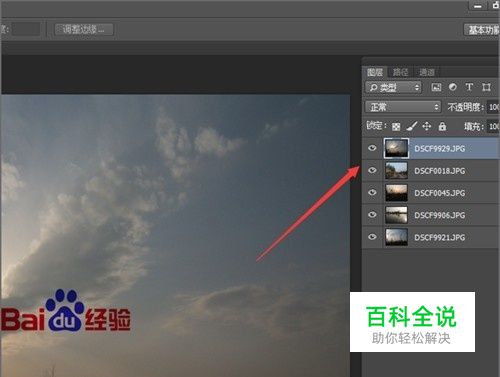Enable lock transparent pixels
The image size is (500, 377).
tap(396, 127)
